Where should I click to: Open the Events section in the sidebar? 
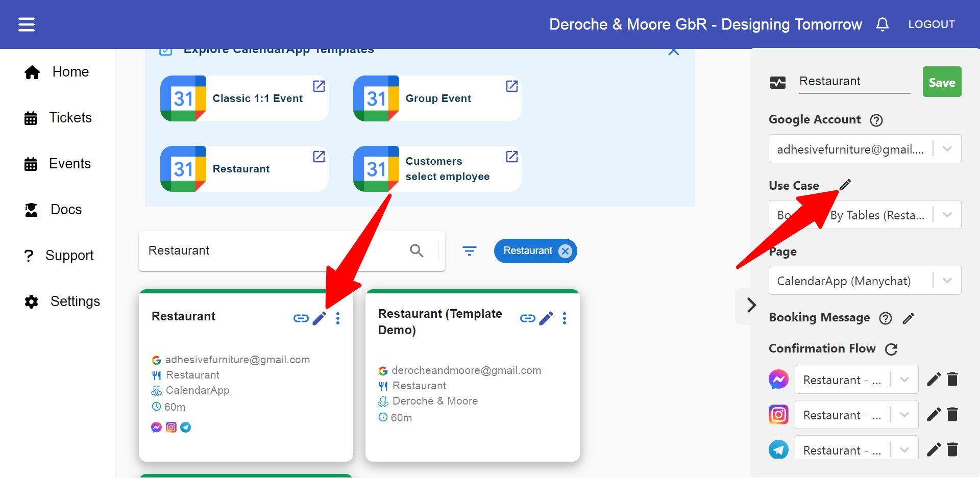[x=69, y=163]
